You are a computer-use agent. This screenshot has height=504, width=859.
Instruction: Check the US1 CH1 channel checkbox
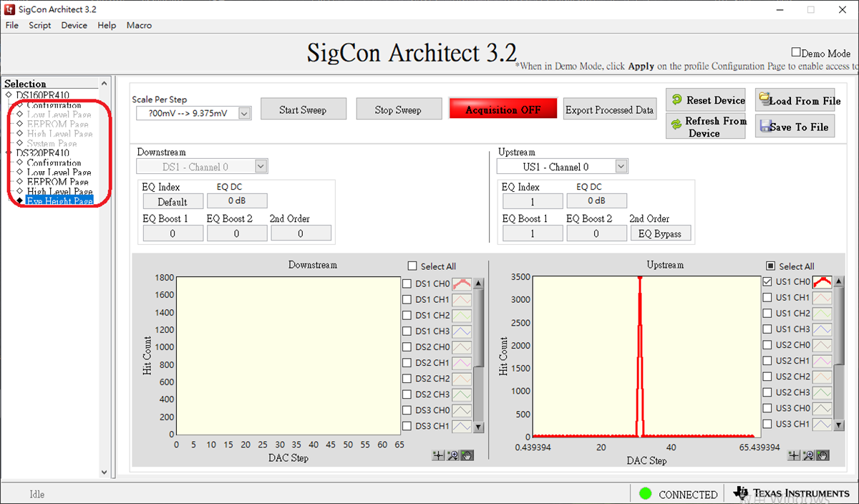(768, 298)
